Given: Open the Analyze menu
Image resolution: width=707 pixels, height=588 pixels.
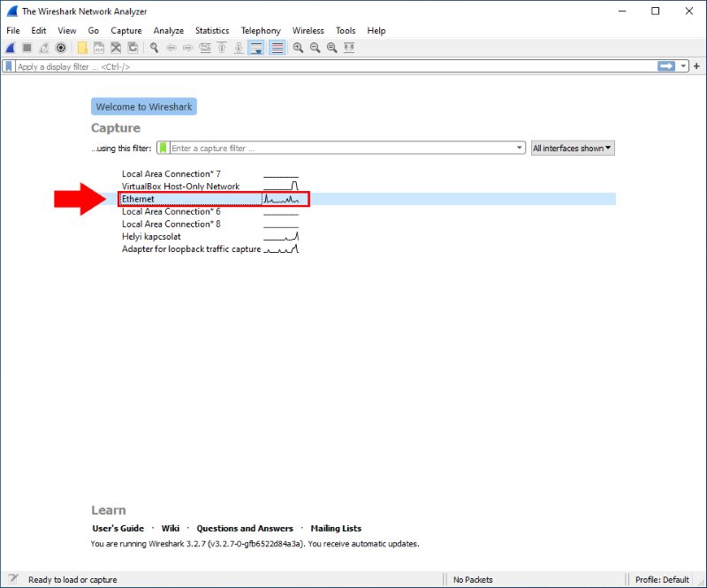Looking at the screenshot, I should coord(169,31).
